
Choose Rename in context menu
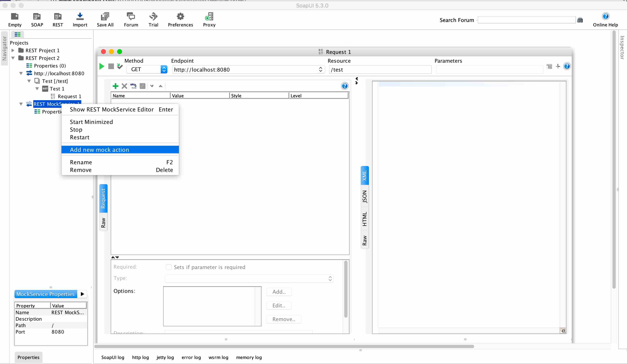[x=120, y=162]
